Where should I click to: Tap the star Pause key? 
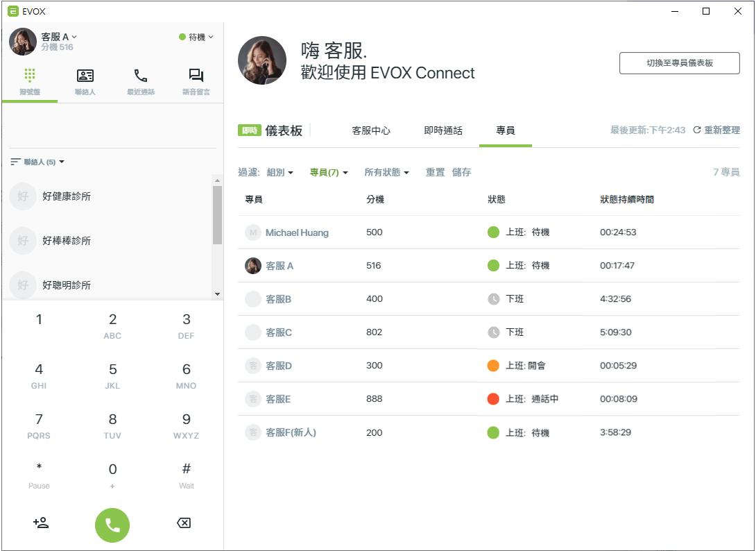(x=39, y=476)
